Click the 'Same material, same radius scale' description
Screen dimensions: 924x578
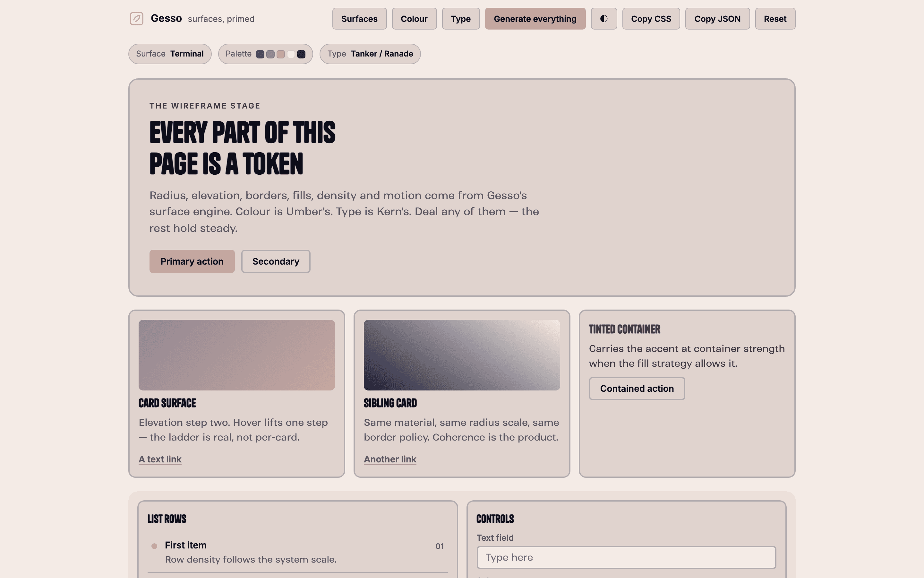(x=461, y=430)
